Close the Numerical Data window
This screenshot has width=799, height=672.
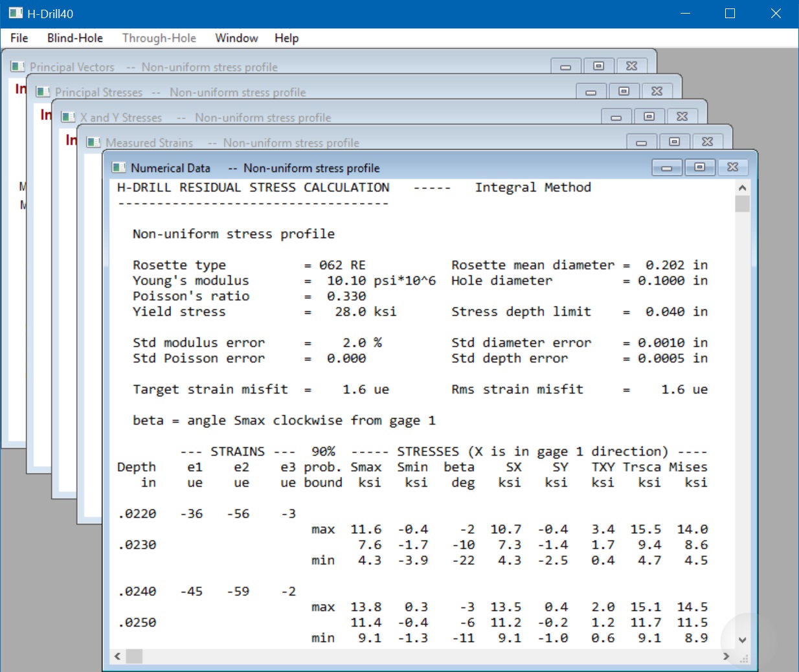pyautogui.click(x=733, y=168)
